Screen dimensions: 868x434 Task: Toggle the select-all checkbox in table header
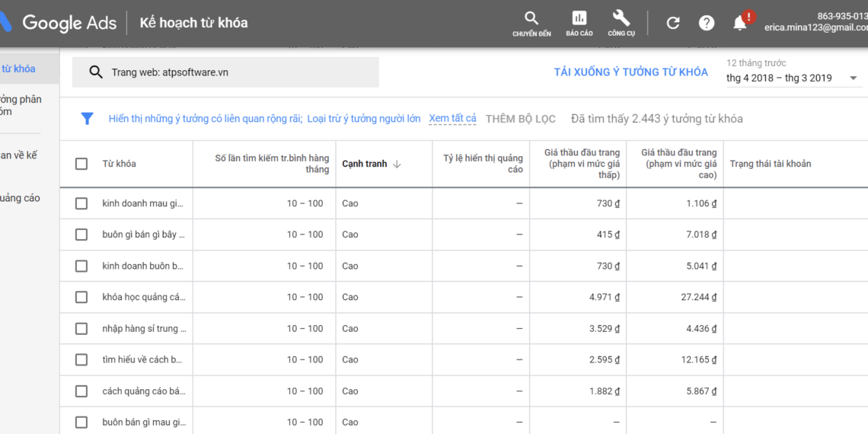(81, 164)
